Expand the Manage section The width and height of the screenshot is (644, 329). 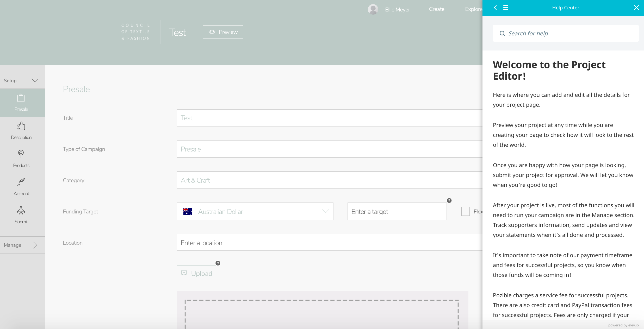point(22,245)
